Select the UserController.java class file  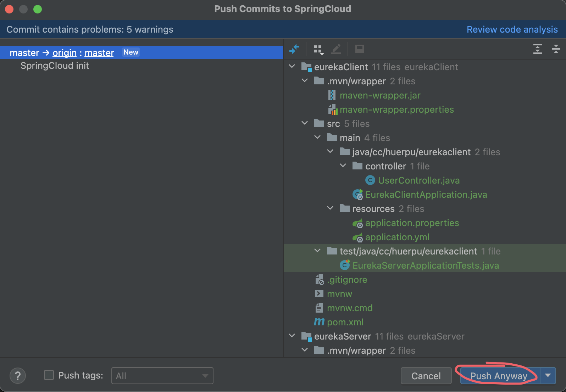pos(418,180)
